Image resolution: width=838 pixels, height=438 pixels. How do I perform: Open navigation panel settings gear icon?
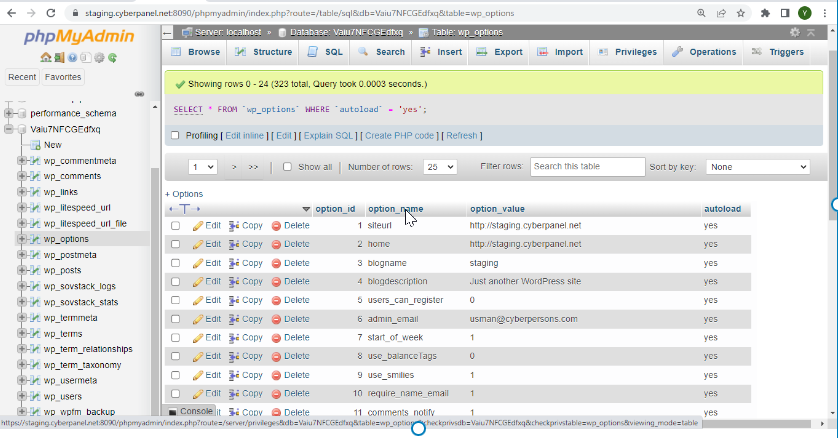pyautogui.click(x=98, y=57)
